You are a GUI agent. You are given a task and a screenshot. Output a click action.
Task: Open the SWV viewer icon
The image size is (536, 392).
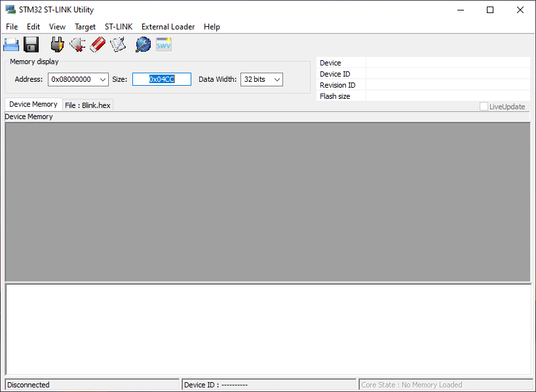coord(164,45)
